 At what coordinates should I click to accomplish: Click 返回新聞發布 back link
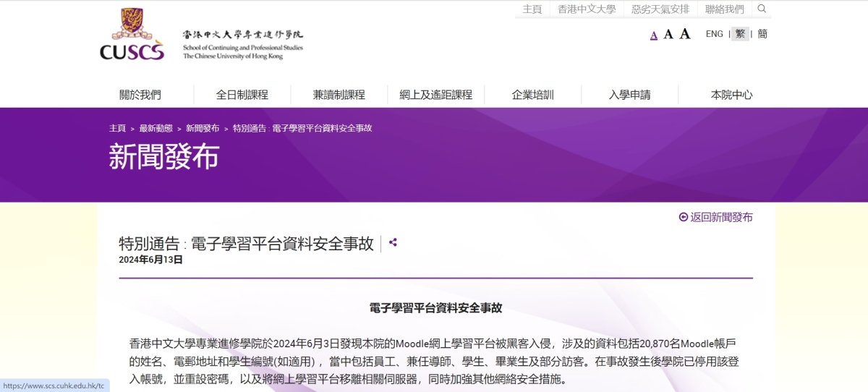pos(716,217)
